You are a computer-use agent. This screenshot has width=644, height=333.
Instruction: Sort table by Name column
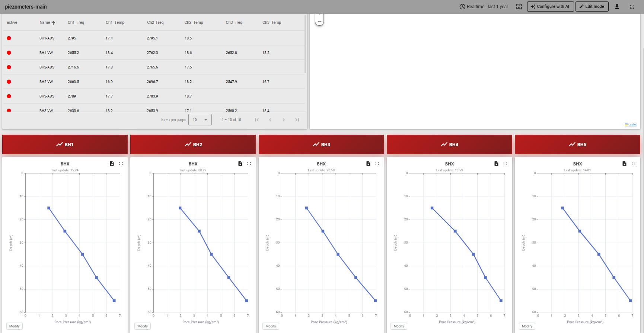point(47,23)
